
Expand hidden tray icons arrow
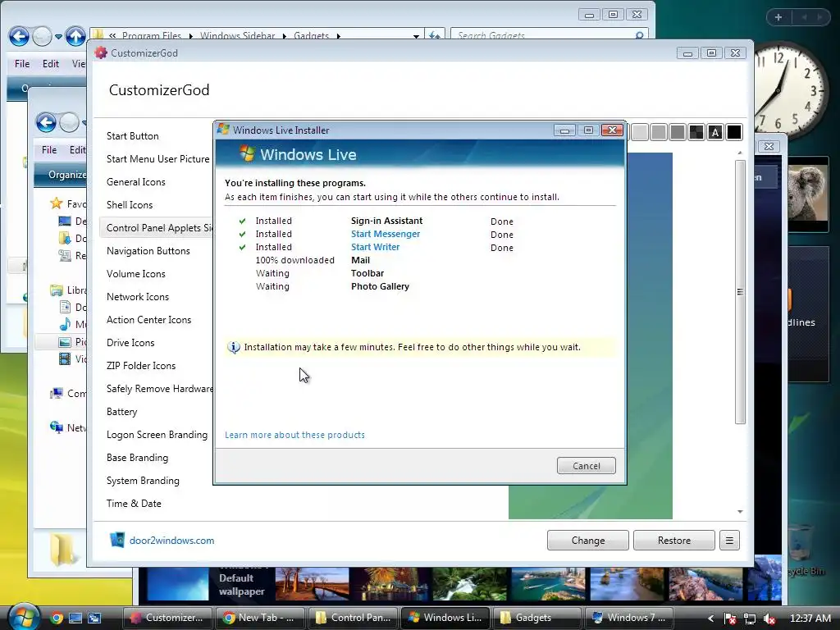click(x=711, y=619)
